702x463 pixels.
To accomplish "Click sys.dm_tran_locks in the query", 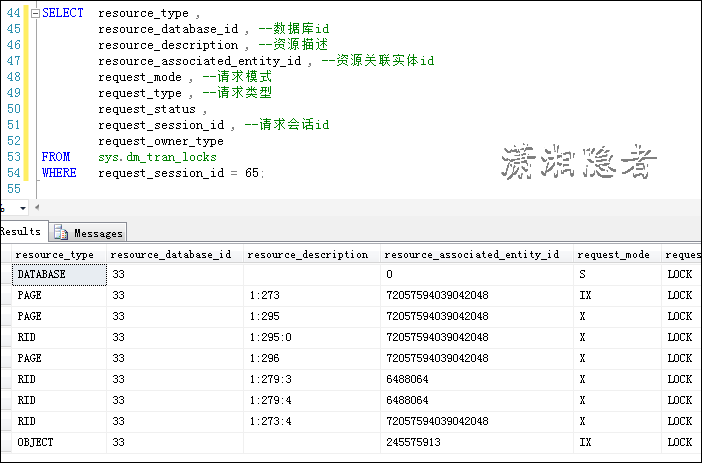I will click(x=157, y=157).
